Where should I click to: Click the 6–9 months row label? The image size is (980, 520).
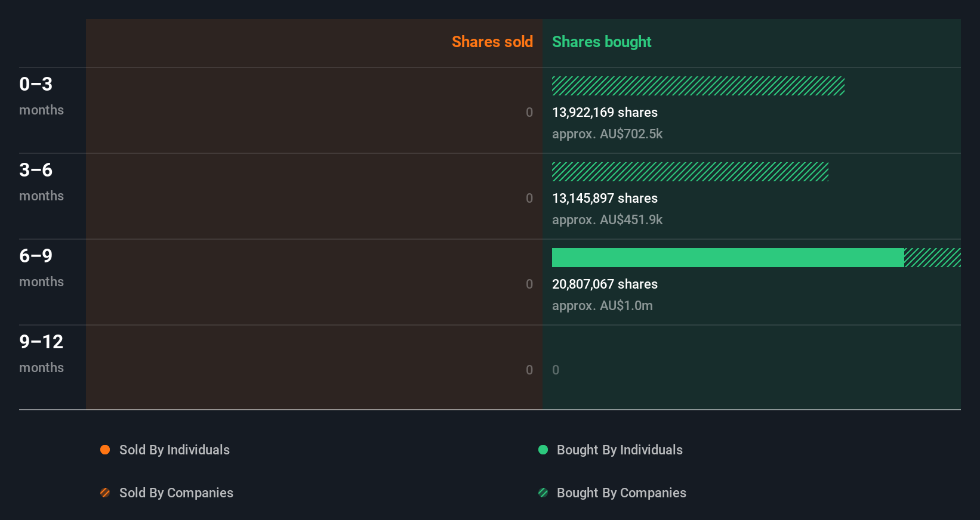click(41, 267)
